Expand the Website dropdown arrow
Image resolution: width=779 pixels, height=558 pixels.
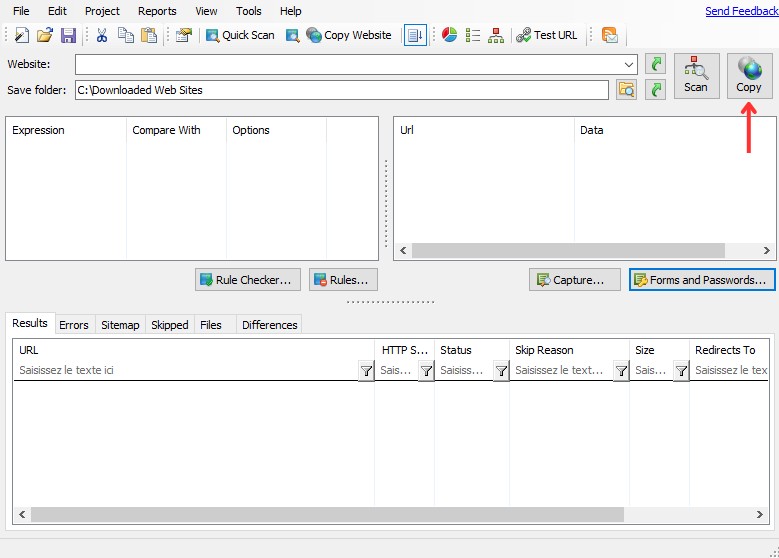coord(628,65)
